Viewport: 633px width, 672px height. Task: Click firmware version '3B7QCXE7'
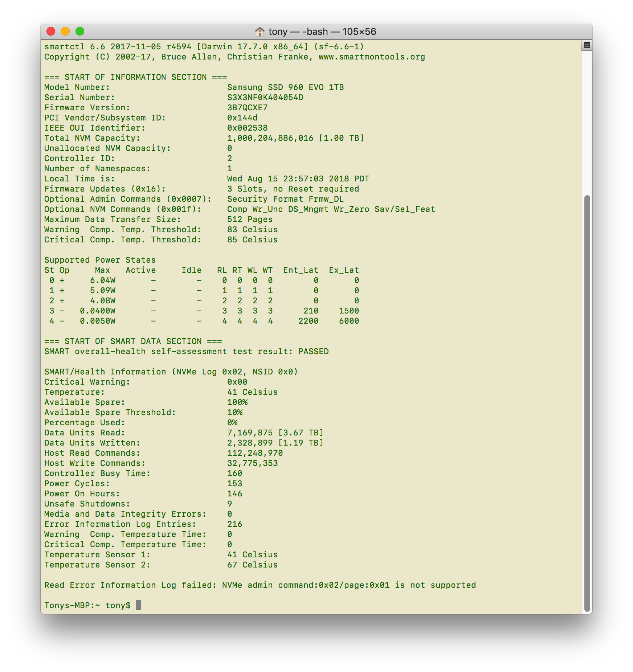[x=248, y=108]
